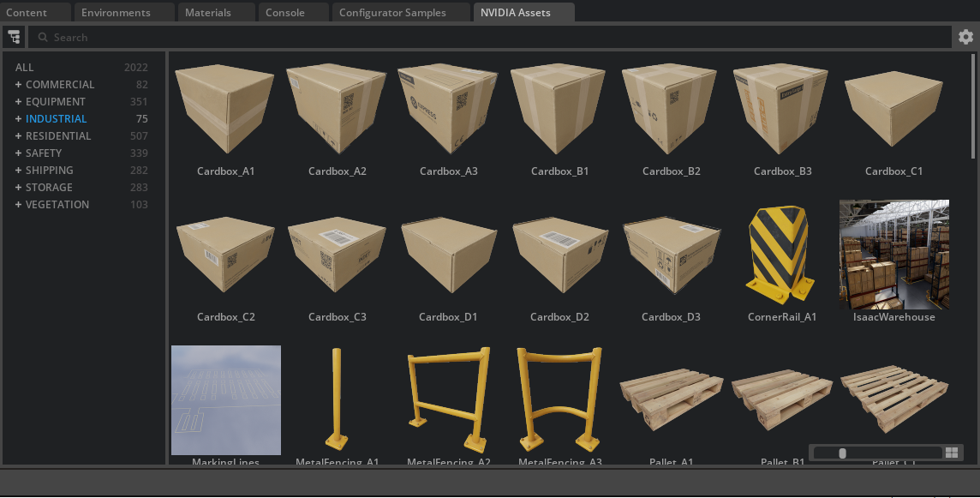Open the asset browser settings gear

965,37
